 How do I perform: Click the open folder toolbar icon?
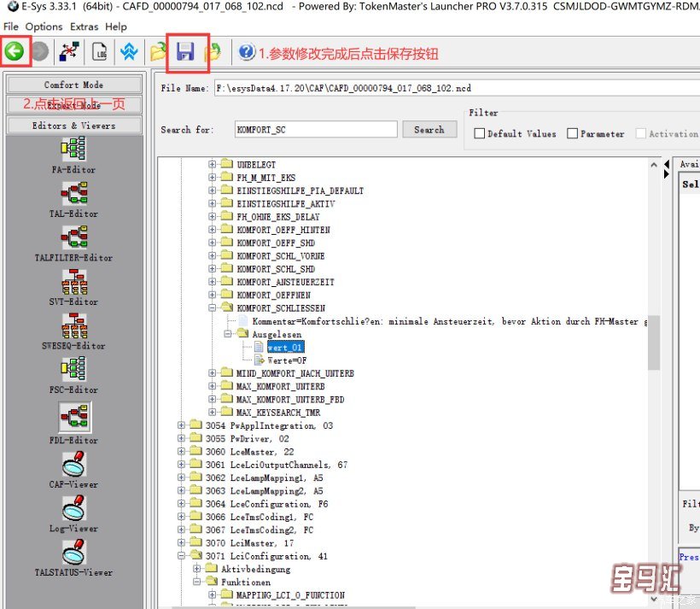(x=157, y=52)
